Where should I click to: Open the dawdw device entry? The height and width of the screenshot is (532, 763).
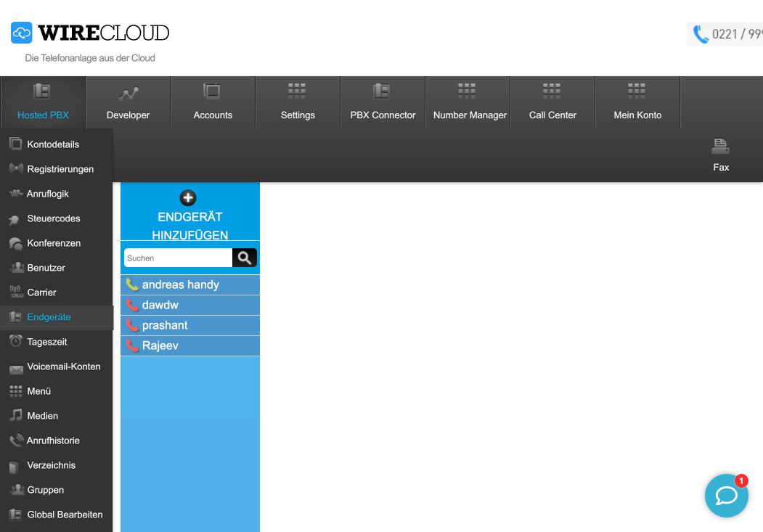160,305
